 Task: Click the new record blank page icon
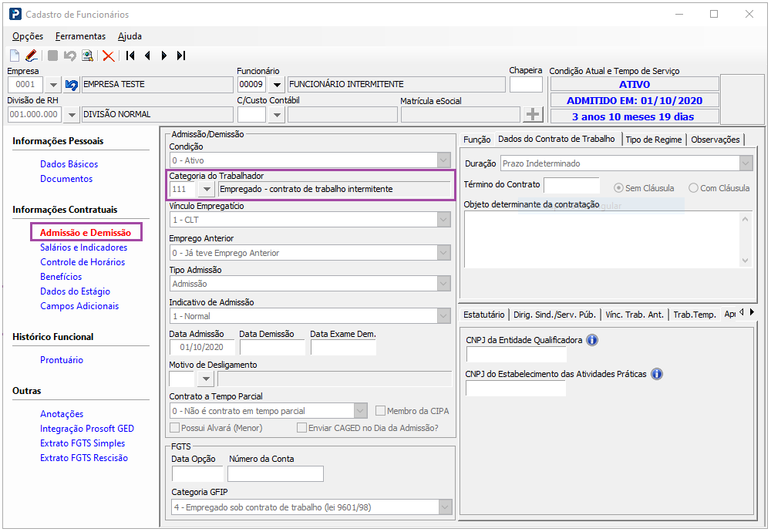point(15,56)
